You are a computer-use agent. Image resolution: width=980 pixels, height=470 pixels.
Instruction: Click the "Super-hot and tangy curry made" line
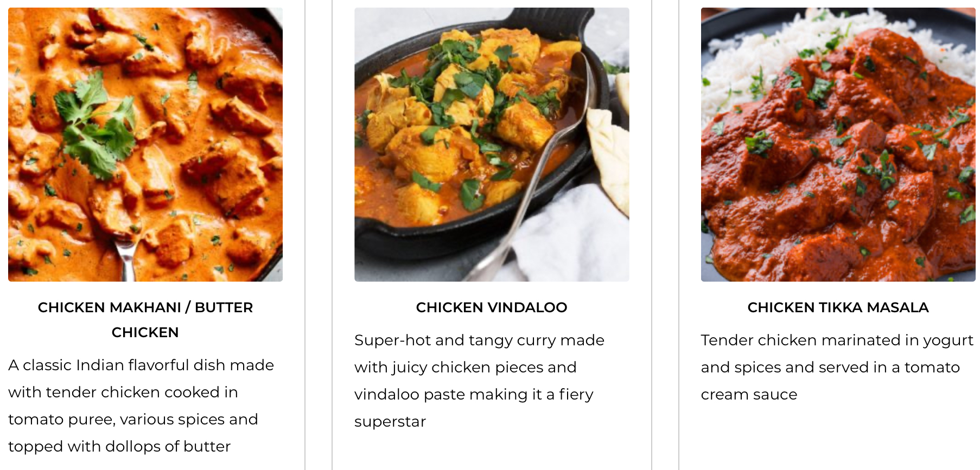pyautogui.click(x=479, y=340)
